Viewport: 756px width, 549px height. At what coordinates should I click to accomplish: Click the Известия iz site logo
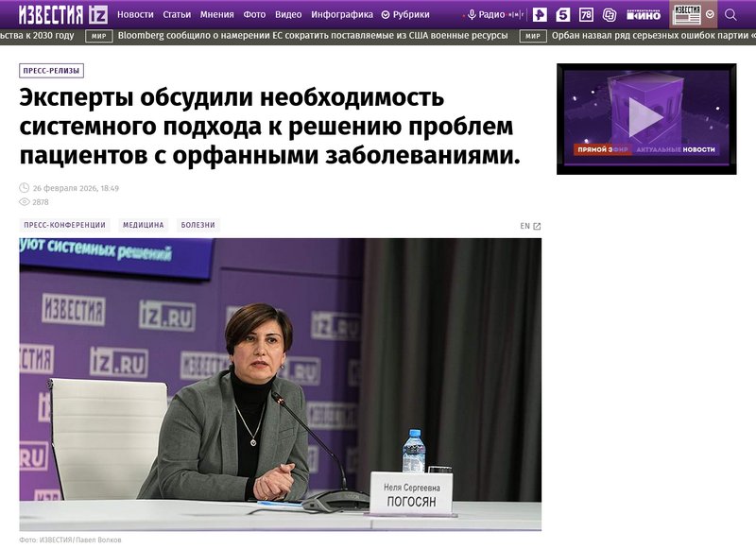pyautogui.click(x=62, y=15)
